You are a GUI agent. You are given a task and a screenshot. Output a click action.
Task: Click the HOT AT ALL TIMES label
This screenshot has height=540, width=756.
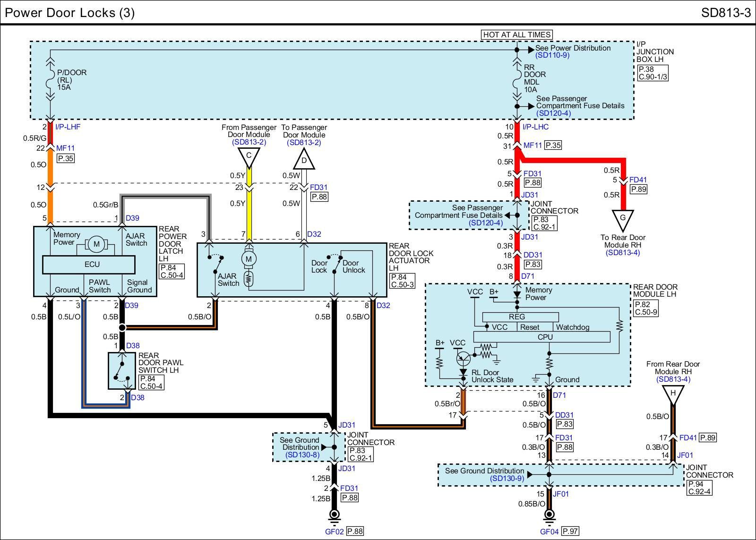point(516,34)
